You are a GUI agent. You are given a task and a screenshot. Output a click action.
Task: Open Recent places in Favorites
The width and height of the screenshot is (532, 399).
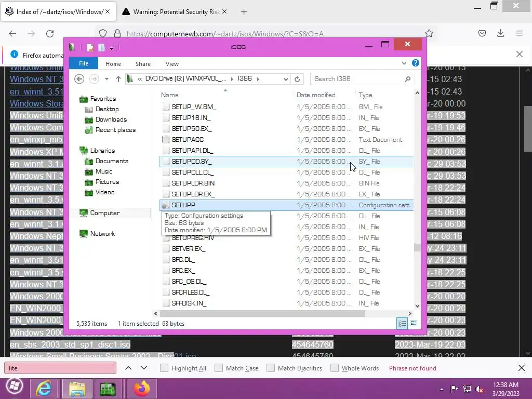pos(115,130)
